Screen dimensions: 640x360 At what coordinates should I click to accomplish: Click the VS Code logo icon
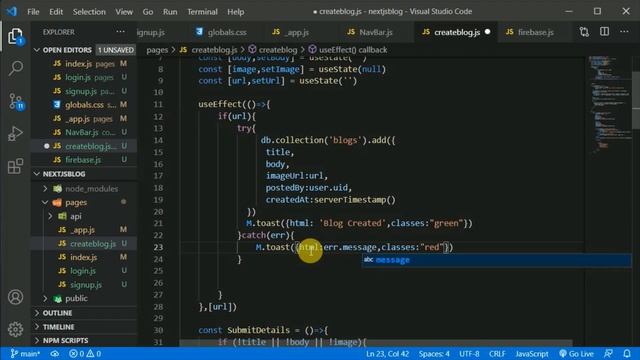(11, 11)
